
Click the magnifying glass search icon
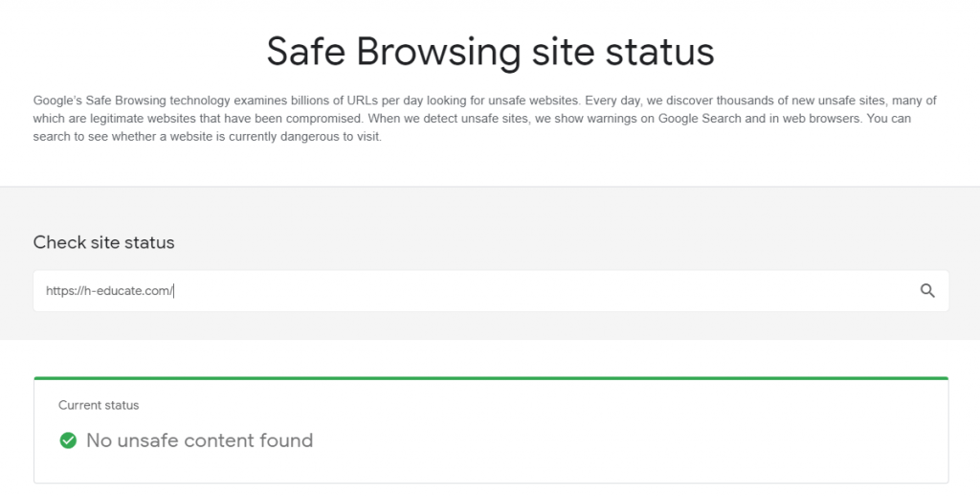point(926,291)
